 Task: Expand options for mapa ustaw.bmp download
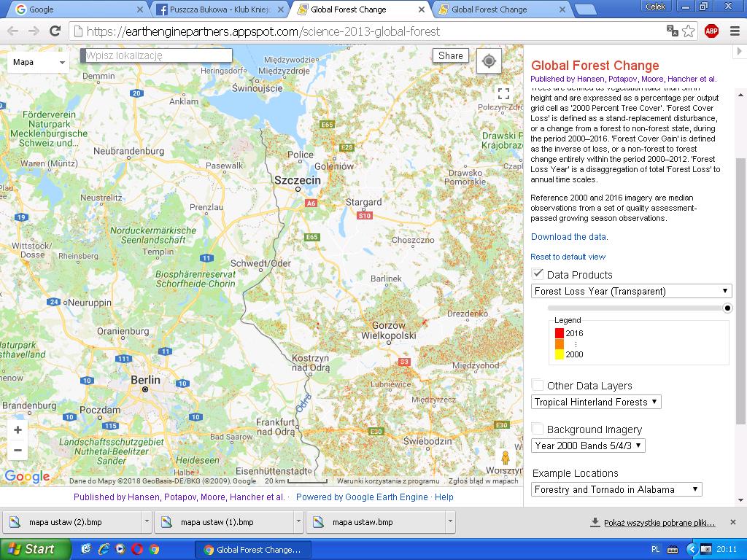[x=449, y=522]
